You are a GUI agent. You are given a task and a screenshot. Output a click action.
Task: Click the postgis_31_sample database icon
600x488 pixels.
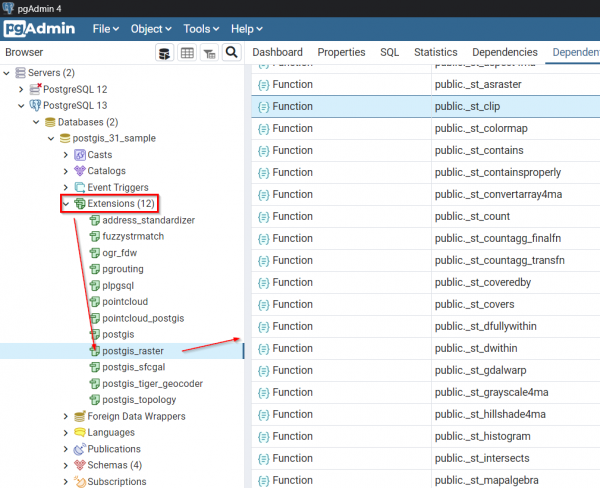pos(65,138)
